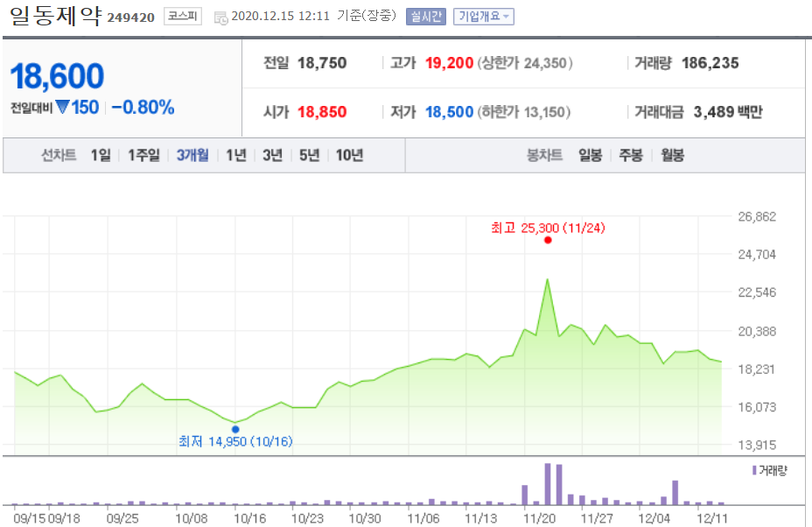Click the 12/11 date axis label

[712, 519]
